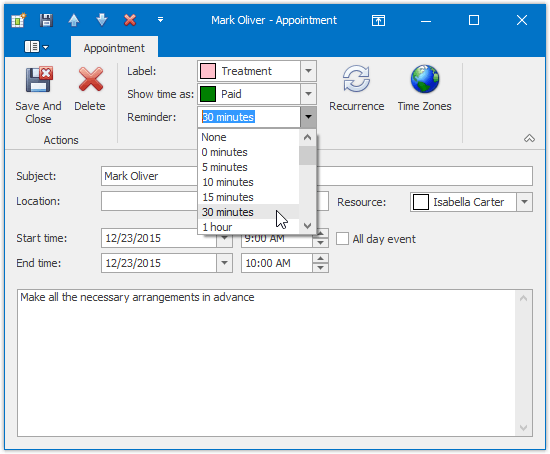
Task: Click the red Delete X in ribbon
Action: [90, 79]
